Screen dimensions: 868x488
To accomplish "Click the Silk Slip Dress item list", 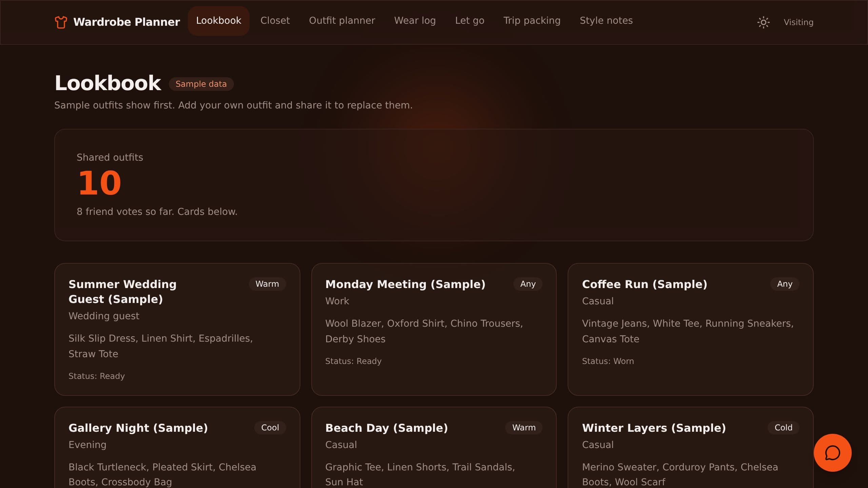I will click(x=160, y=346).
